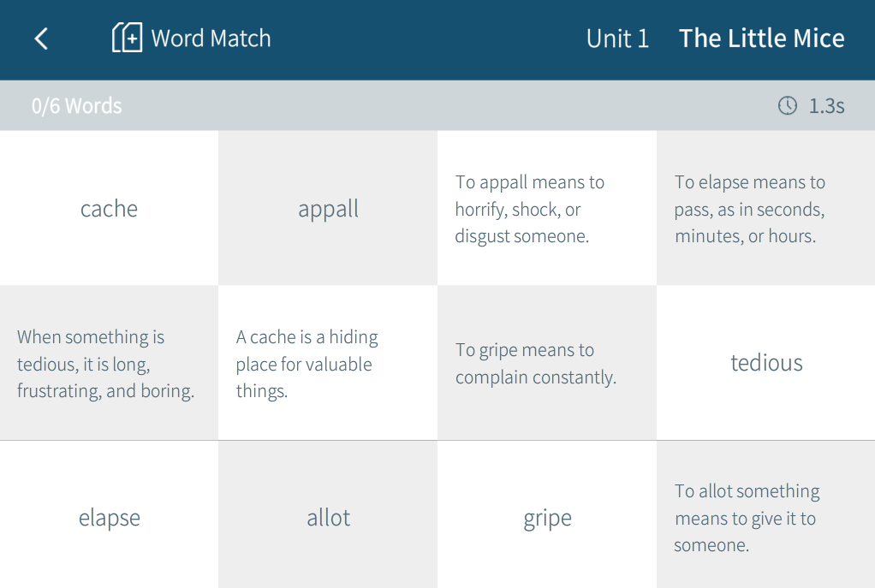Choose the 'elapse' word card
Image resolution: width=875 pixels, height=588 pixels.
pos(109,518)
